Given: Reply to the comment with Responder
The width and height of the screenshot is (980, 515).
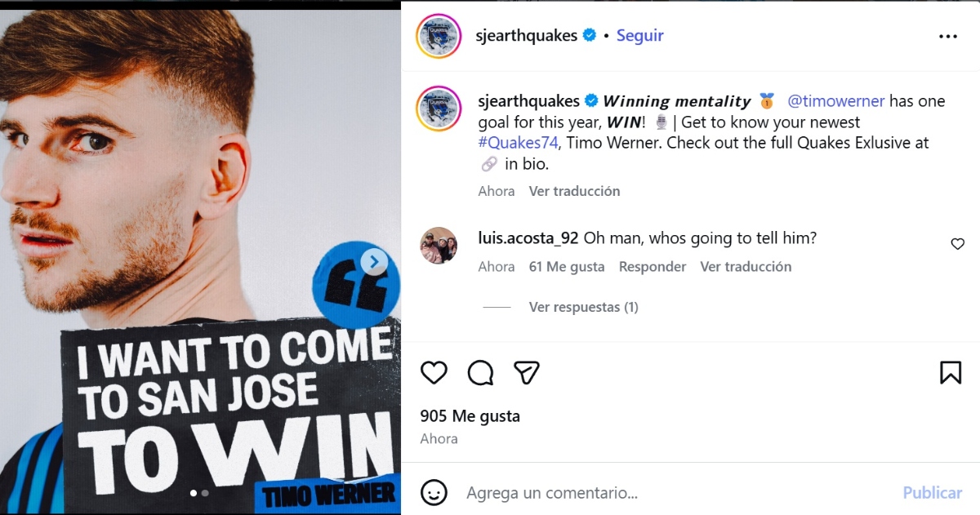Looking at the screenshot, I should [x=653, y=267].
